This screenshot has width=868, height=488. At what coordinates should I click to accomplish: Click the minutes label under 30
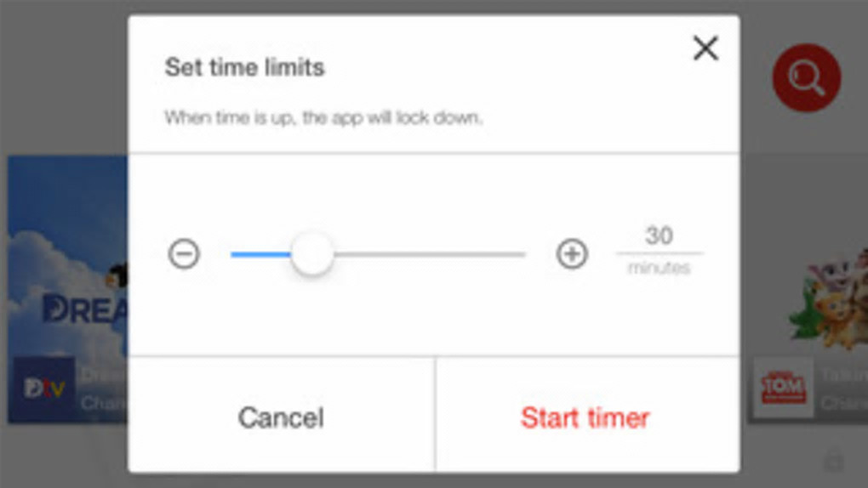coord(660,269)
